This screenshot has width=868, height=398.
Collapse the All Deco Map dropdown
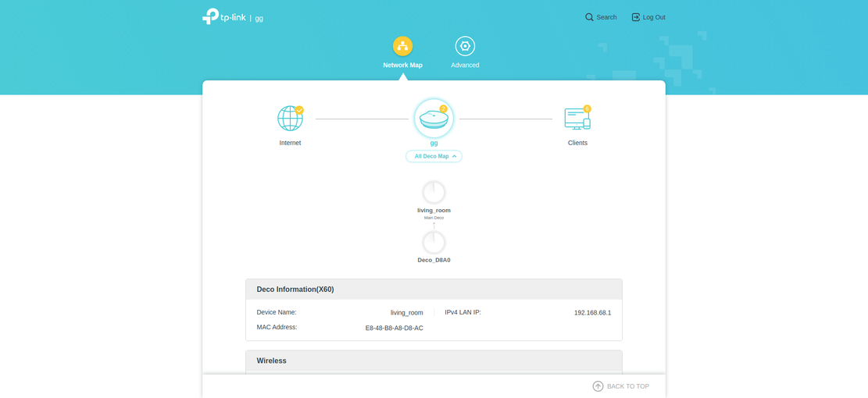click(434, 156)
